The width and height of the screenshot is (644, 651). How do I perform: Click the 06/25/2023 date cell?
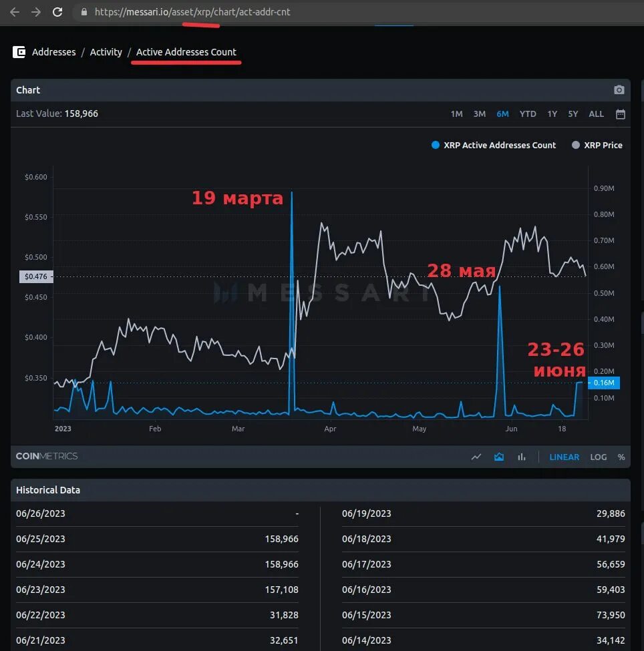pos(41,539)
